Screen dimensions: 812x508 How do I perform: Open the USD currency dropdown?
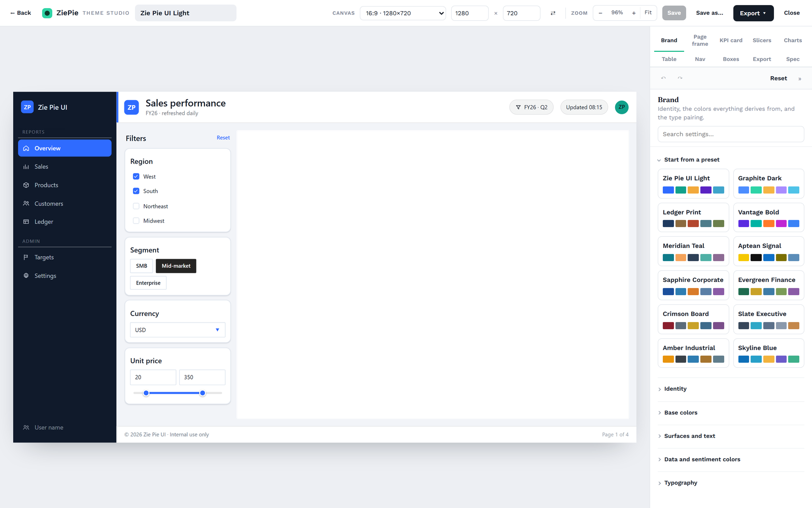(x=178, y=330)
